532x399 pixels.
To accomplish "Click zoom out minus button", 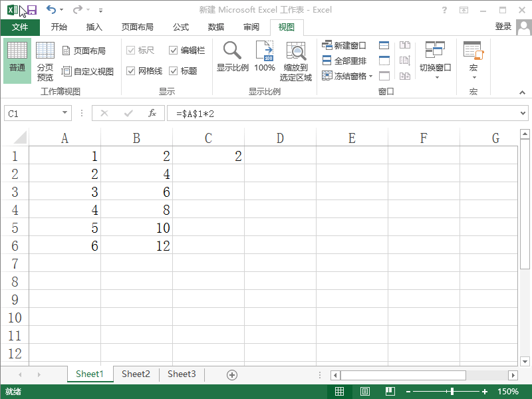I will 408,392.
